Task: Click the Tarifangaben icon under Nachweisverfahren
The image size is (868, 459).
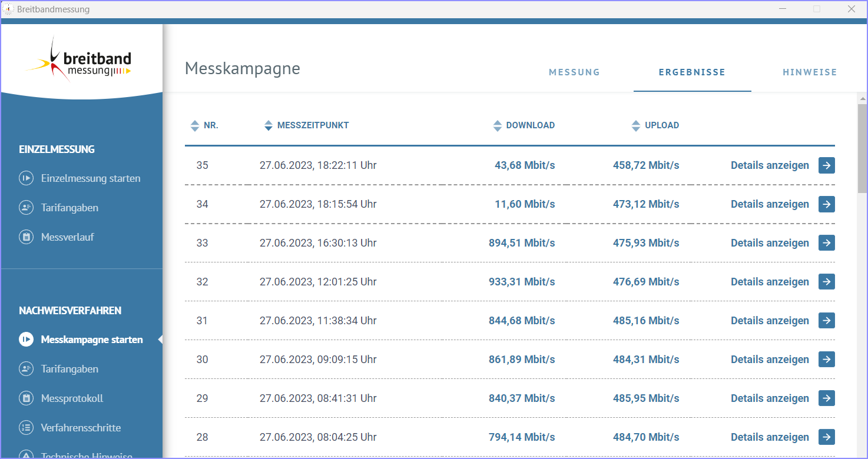Action: tap(26, 369)
